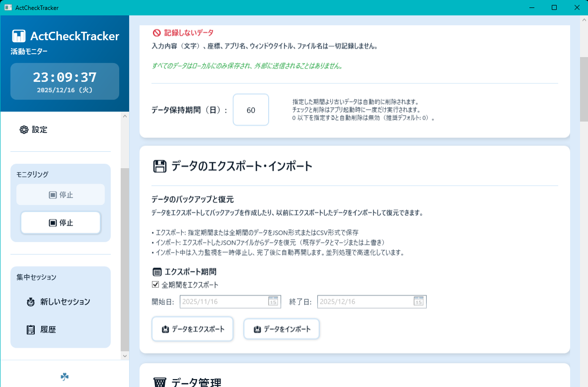
Task: Open the settings gear icon
Action: (x=24, y=129)
